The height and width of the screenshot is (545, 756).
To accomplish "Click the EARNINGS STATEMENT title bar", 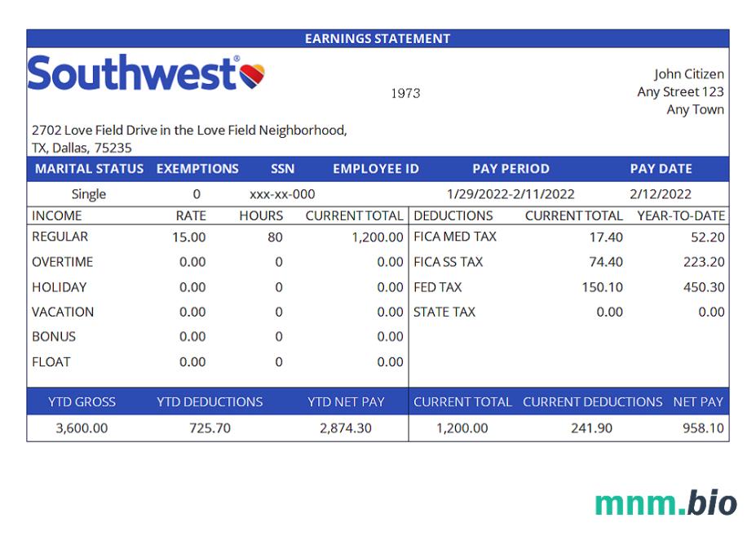I will point(377,38).
